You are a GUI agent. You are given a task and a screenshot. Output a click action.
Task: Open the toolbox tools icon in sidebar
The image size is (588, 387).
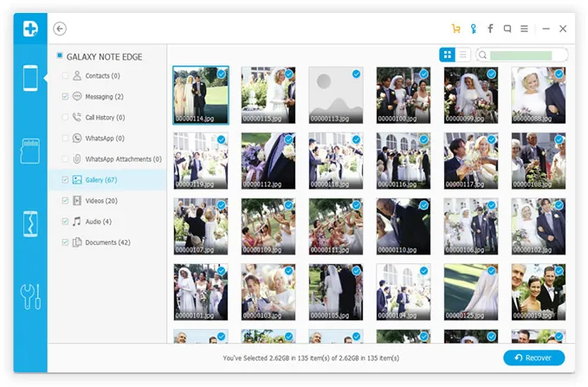(30, 296)
